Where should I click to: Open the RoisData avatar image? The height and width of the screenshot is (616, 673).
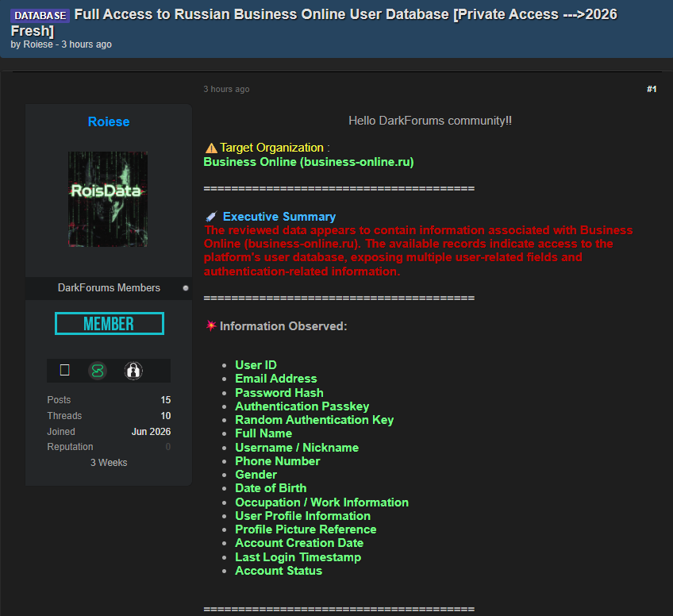click(x=108, y=198)
